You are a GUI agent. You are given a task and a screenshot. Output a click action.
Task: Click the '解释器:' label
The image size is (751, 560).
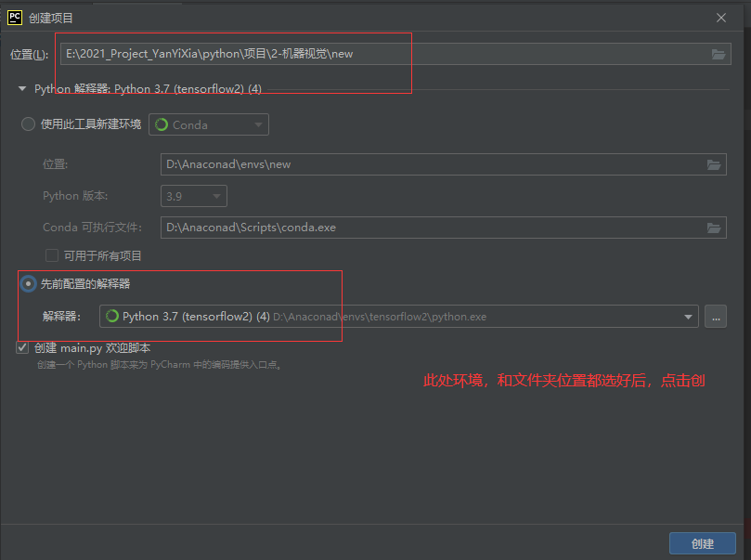[x=61, y=316]
